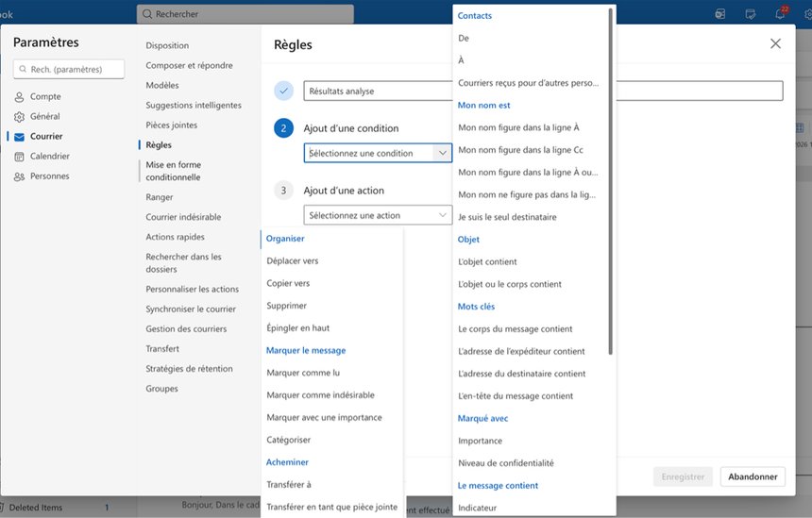Choose 'Déplacer vers' from action list
This screenshot has height=518, width=812.
pos(292,260)
